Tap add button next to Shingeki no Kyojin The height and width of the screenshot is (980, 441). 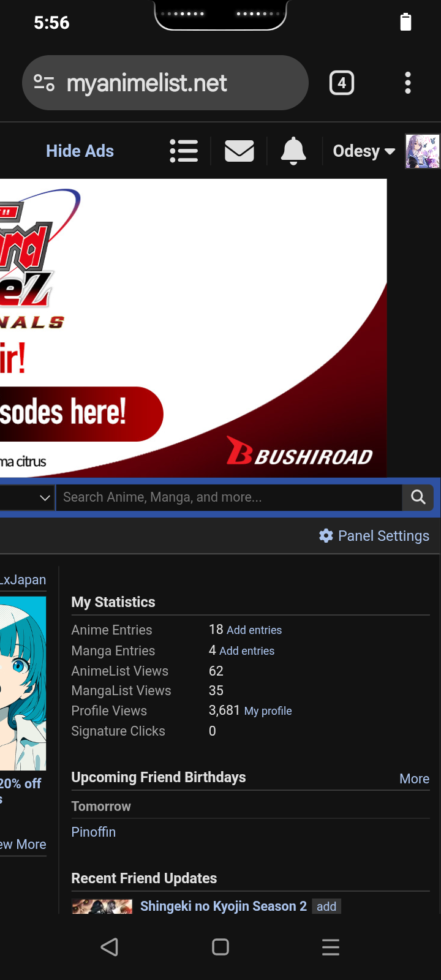coord(326,907)
